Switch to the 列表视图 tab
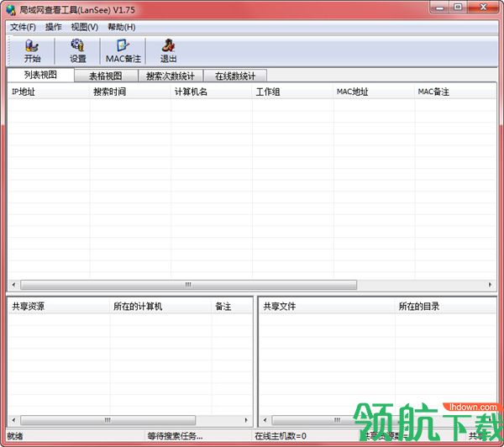 pos(40,75)
